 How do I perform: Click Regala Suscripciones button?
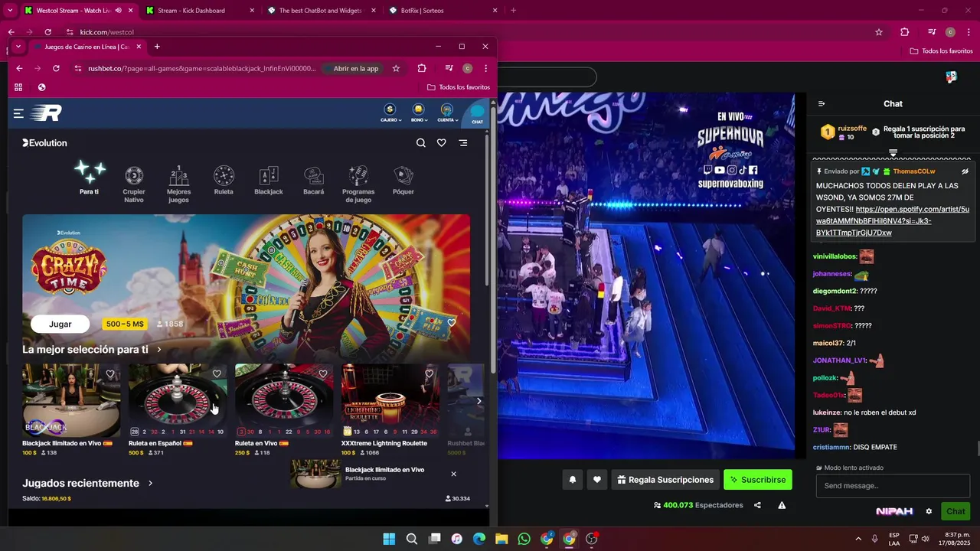pos(665,480)
